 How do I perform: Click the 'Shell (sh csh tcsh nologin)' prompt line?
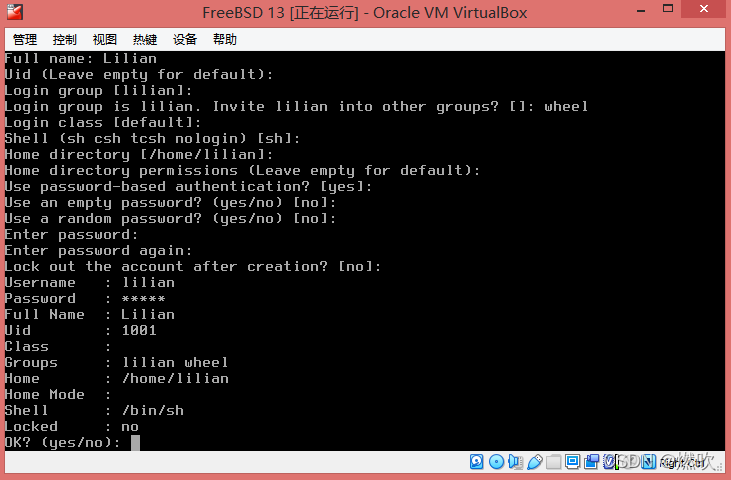(x=152, y=138)
